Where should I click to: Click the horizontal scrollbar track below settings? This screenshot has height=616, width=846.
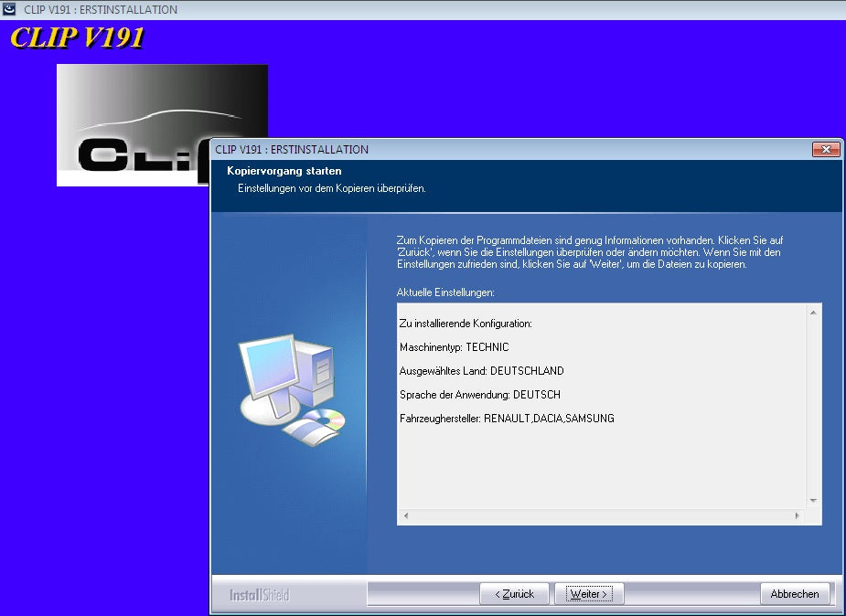pyautogui.click(x=600, y=516)
